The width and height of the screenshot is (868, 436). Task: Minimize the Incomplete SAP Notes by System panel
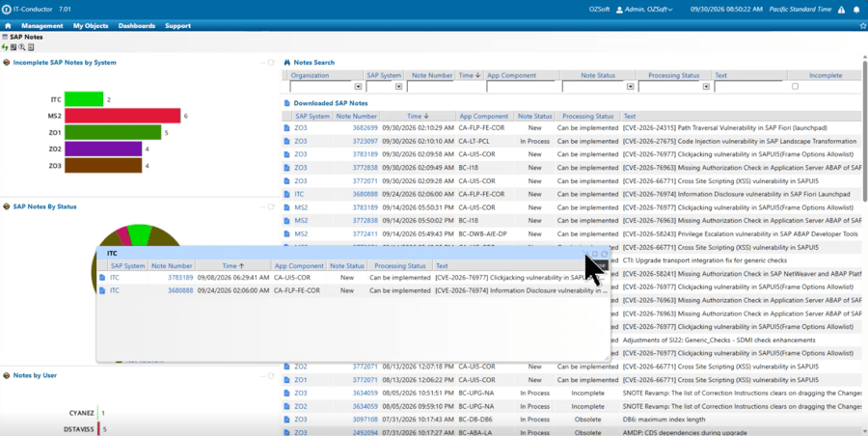(263, 63)
